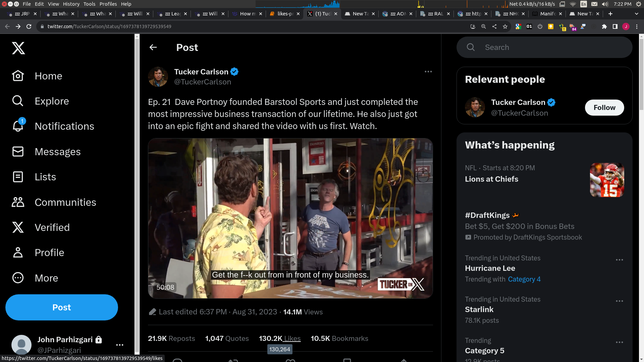View the 1,047 Quotes list
The width and height of the screenshot is (644, 362).
(x=227, y=339)
